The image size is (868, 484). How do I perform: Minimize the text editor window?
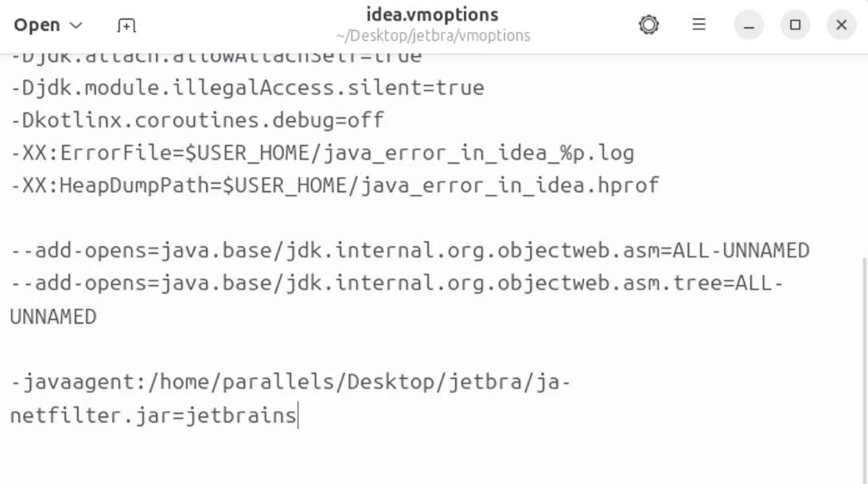coord(749,25)
